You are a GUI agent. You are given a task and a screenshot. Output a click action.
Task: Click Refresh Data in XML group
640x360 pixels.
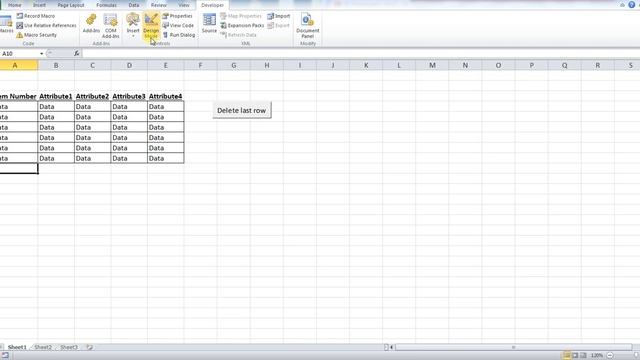(x=238, y=35)
